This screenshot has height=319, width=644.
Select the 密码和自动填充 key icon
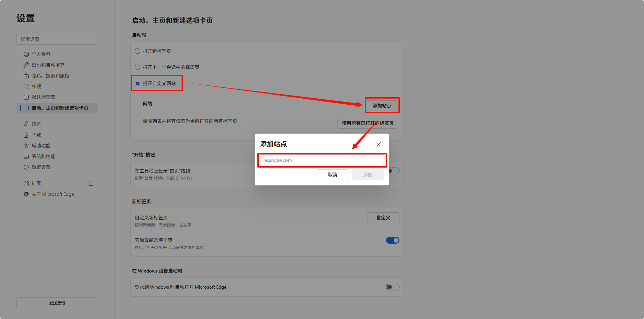click(26, 65)
